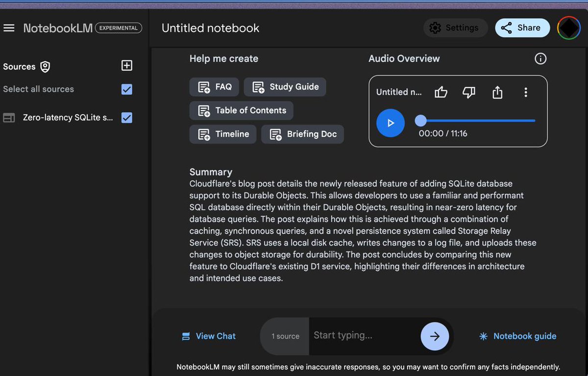
Task: Create an FAQ document
Action: coord(215,87)
